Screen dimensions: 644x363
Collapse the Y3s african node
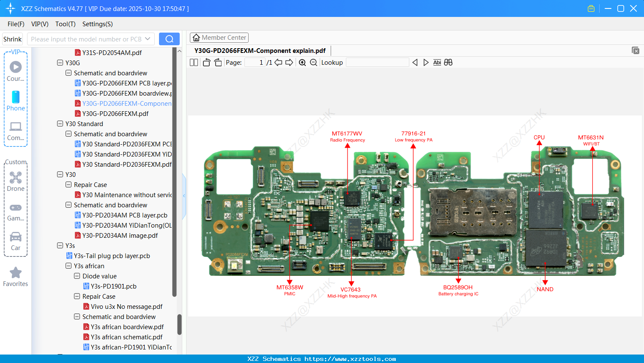(x=69, y=266)
